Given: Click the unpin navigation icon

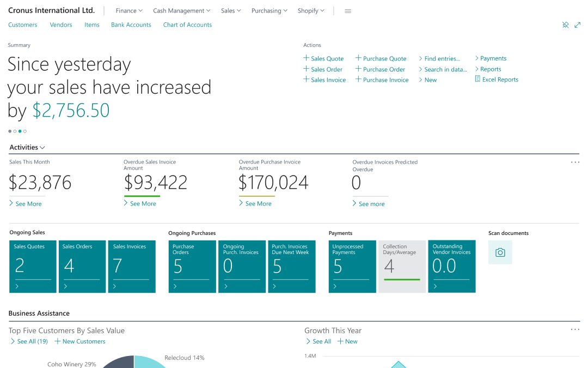Looking at the screenshot, I should (565, 25).
